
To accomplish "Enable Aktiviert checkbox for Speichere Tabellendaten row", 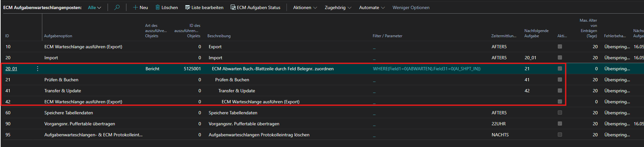I will coord(560,113).
